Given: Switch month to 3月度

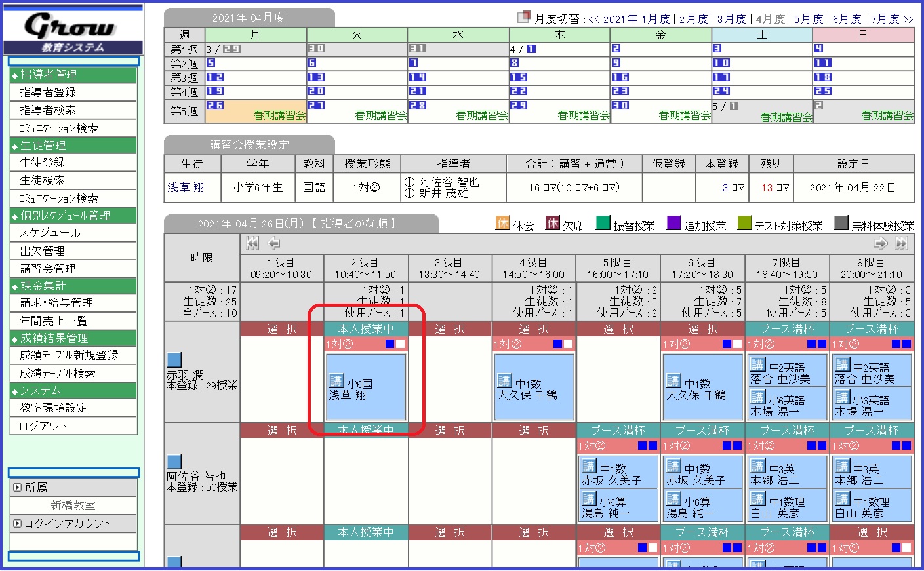Looking at the screenshot, I should click(732, 19).
